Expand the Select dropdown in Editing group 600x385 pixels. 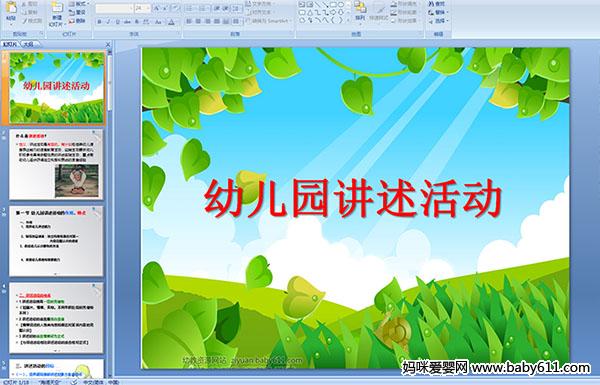(439, 21)
